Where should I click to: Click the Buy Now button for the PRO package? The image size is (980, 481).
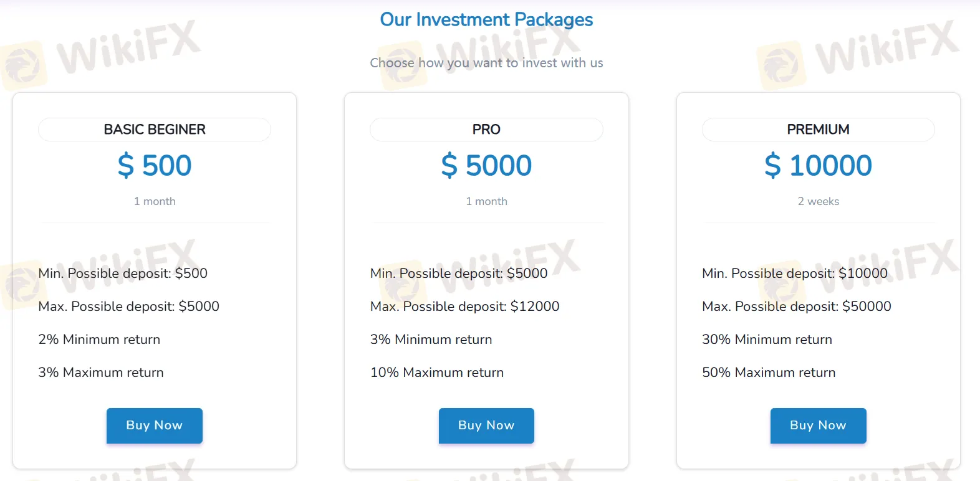486,426
